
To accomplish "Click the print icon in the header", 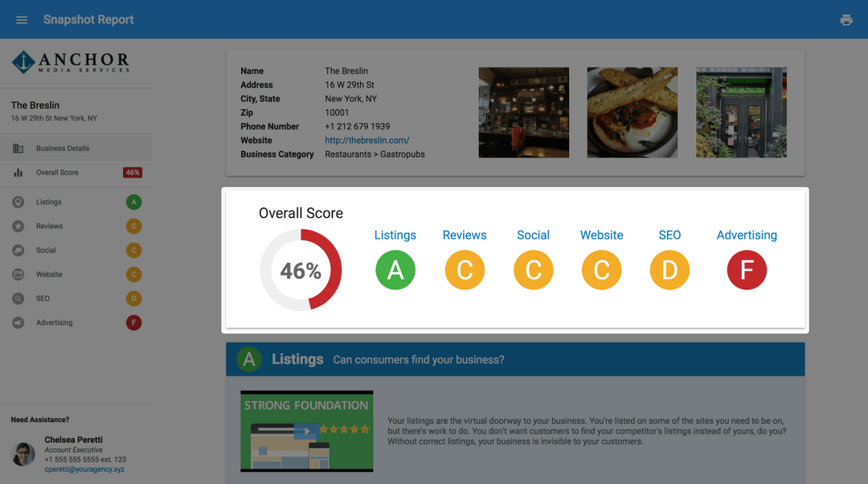I will 846,19.
